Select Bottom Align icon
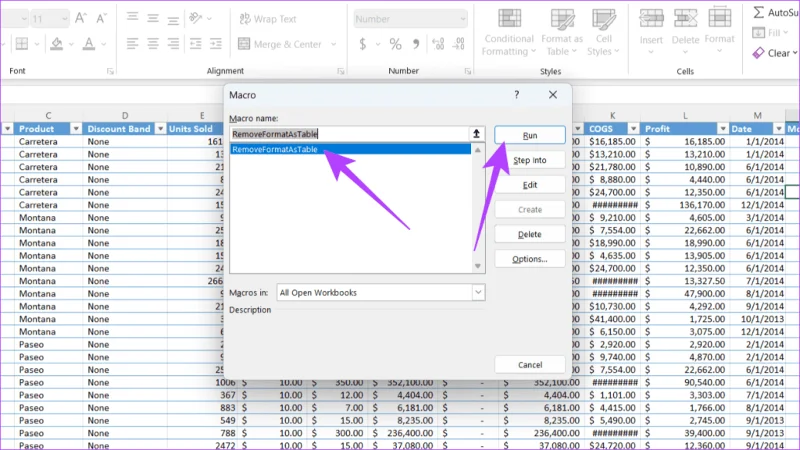The image size is (800, 450). click(173, 19)
